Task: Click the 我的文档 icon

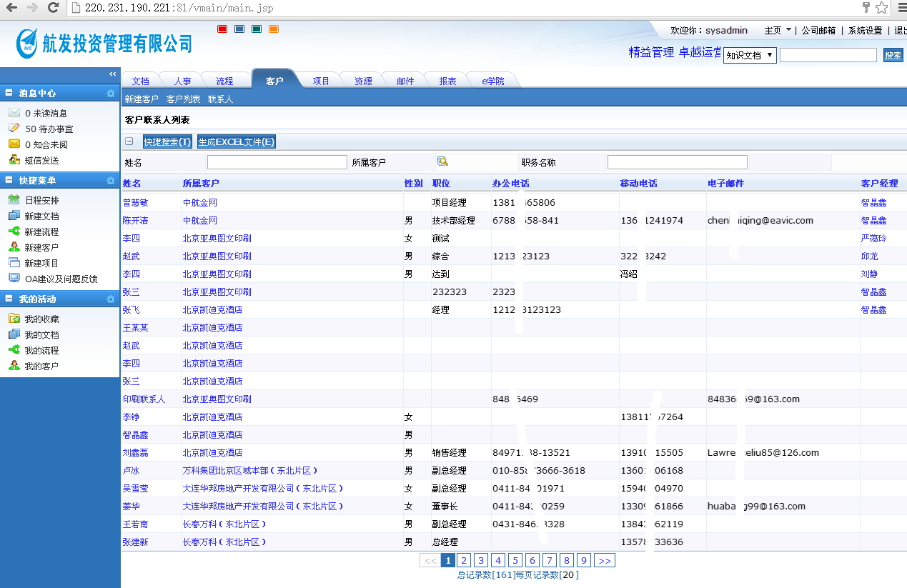Action: (x=14, y=334)
